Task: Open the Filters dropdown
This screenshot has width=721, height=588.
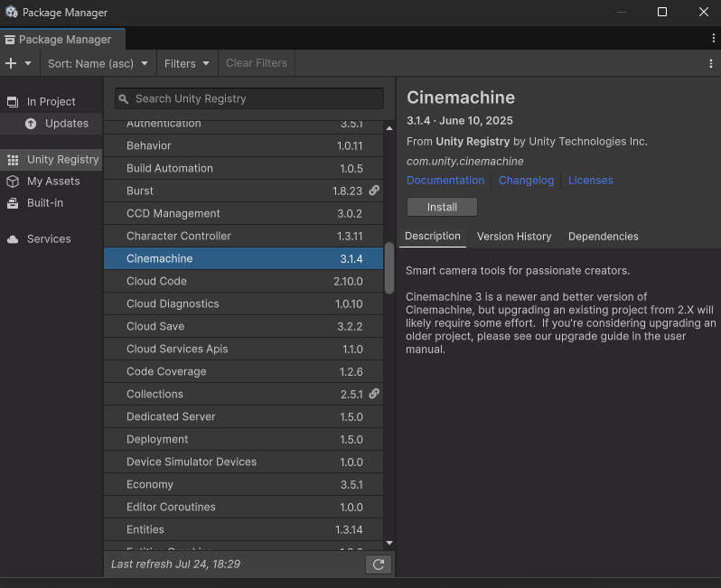Action: tap(187, 63)
